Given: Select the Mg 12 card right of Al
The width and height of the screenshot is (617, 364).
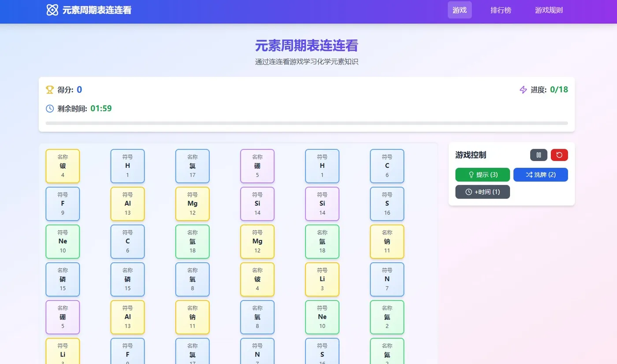Looking at the screenshot, I should pos(193,204).
